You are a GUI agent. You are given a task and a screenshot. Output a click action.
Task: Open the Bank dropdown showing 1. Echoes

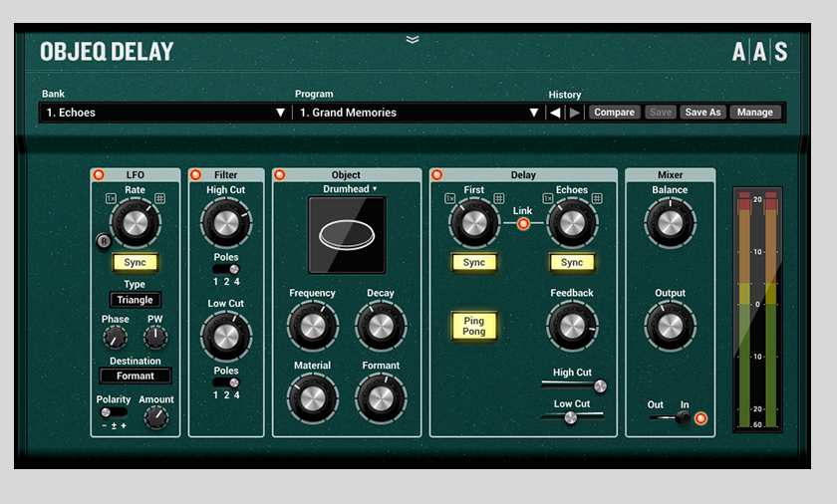tap(165, 113)
